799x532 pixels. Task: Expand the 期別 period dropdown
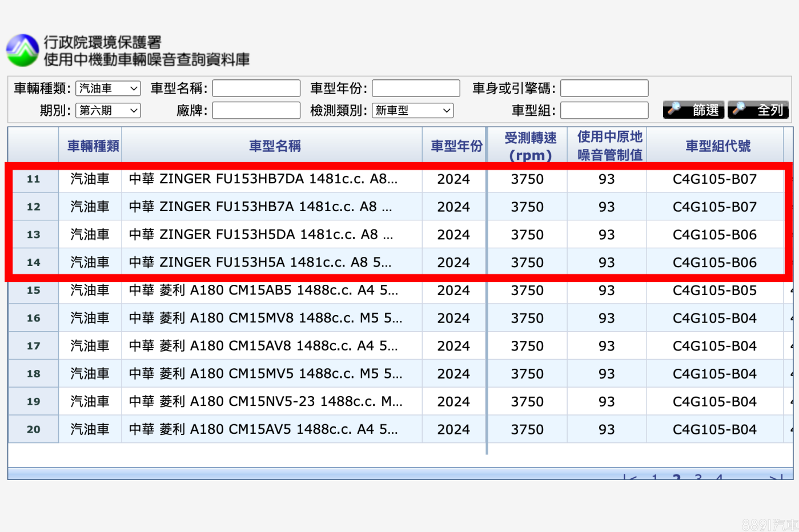point(108,110)
